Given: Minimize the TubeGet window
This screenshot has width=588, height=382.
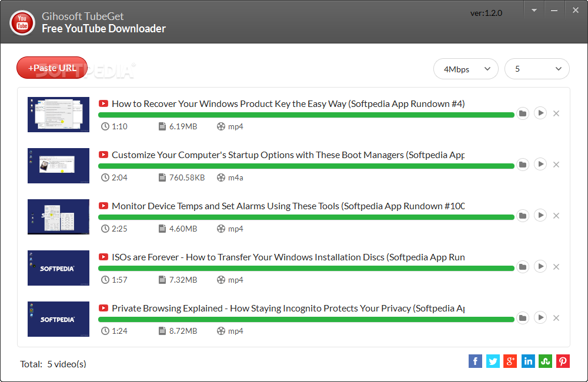Looking at the screenshot, I should (x=554, y=11).
